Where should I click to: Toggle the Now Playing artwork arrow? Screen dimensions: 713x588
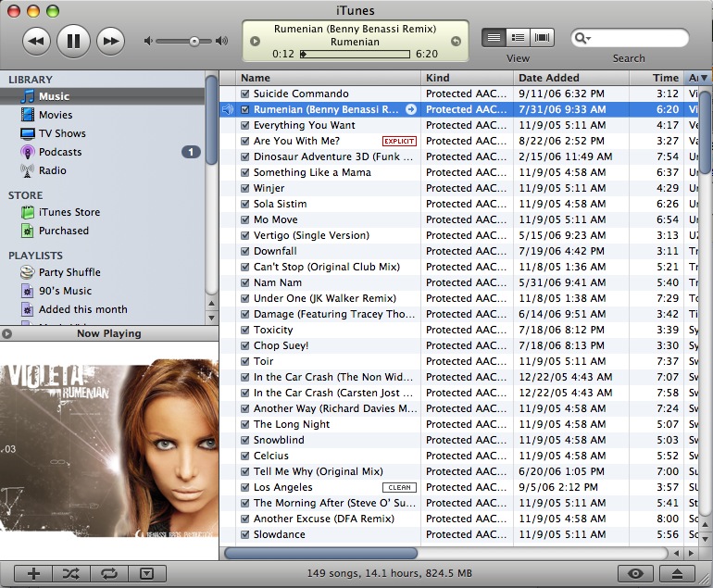pyautogui.click(x=6, y=333)
